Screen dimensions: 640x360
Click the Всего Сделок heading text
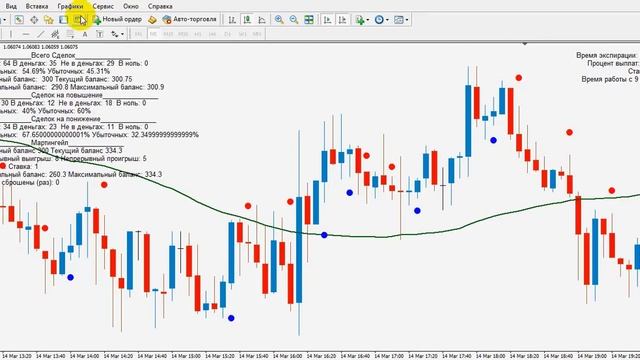point(53,55)
